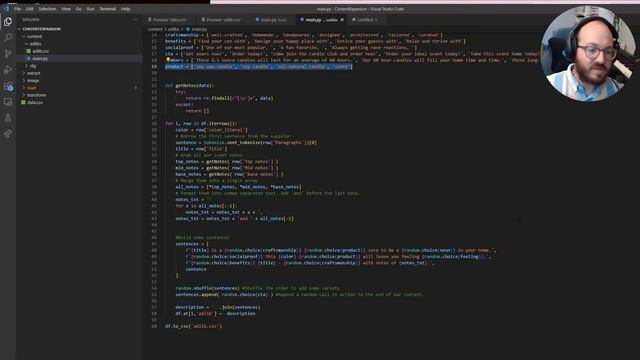Switch to the Preview data.csv tab
The height and width of the screenshot is (360, 640).
tap(169, 20)
